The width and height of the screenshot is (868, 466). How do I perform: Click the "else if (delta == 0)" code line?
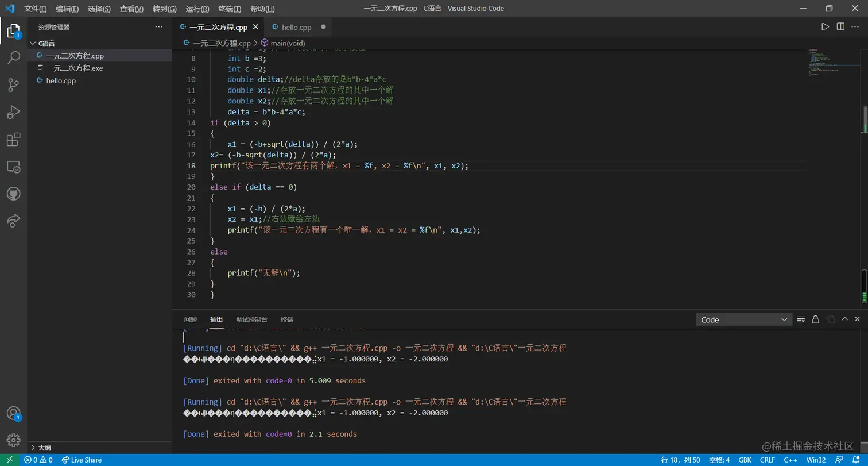[254, 187]
